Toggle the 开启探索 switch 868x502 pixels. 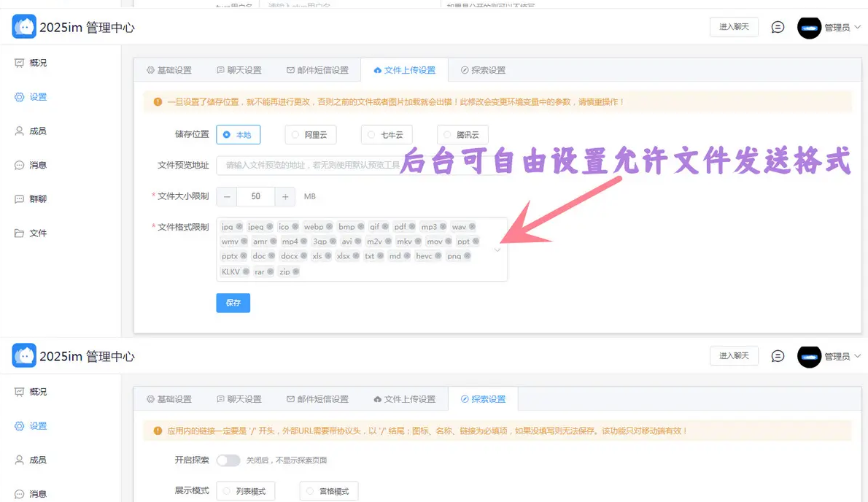[x=228, y=460]
